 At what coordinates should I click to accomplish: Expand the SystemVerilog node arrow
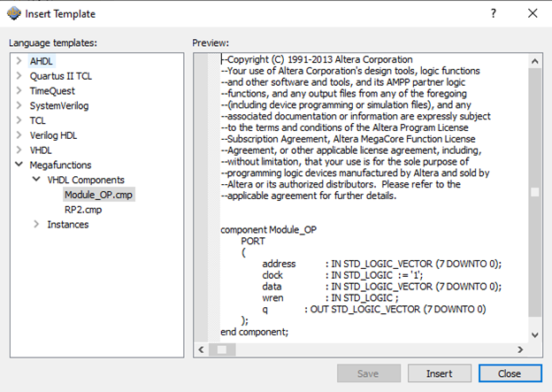(19, 105)
